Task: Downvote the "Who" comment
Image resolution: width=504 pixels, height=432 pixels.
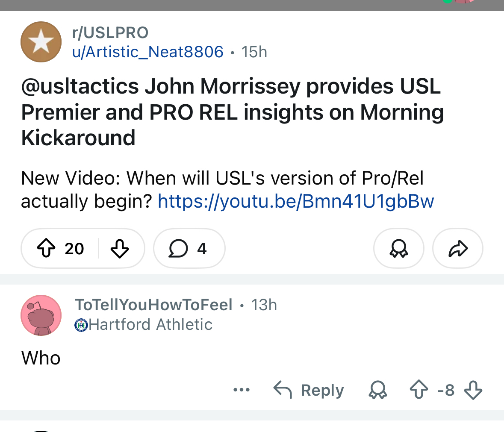Action: (x=473, y=390)
